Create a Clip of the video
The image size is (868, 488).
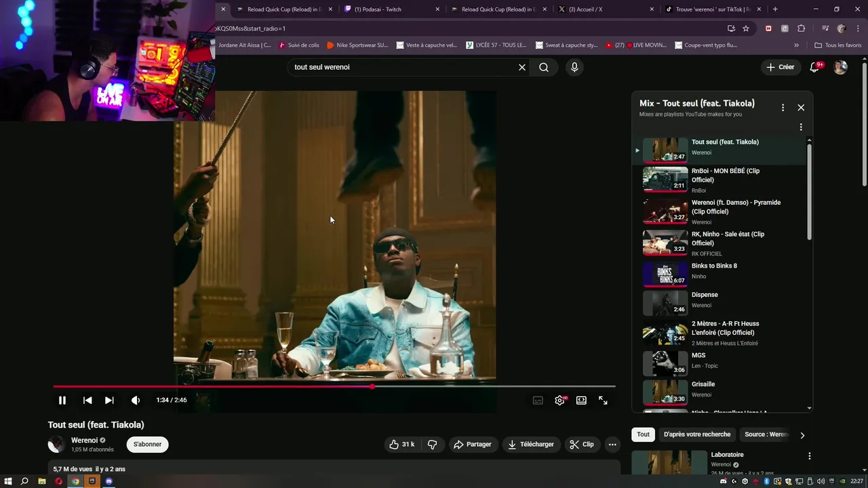582,445
